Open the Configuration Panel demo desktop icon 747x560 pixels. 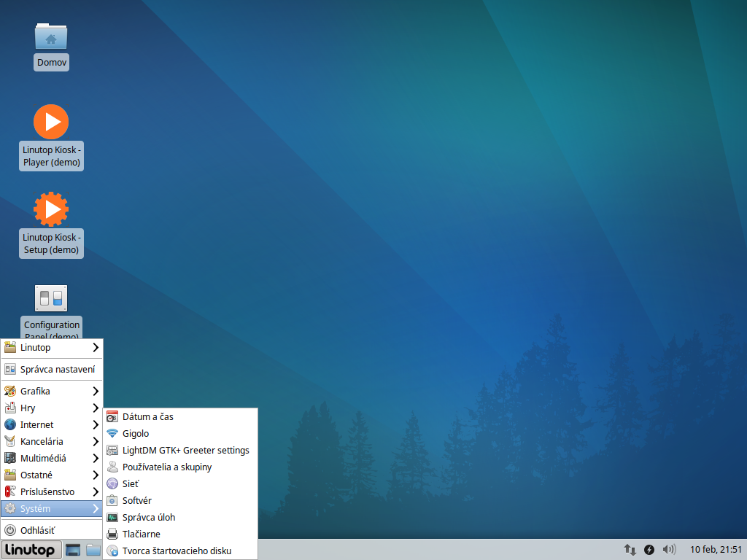(51, 298)
